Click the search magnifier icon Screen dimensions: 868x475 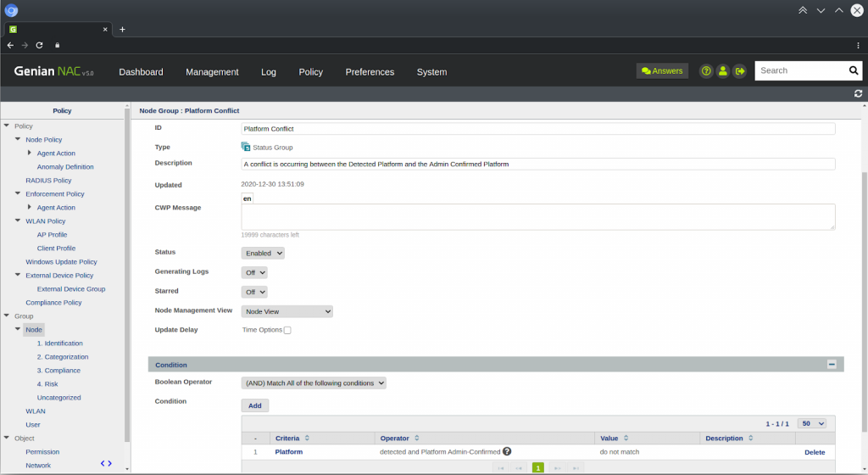pos(854,70)
